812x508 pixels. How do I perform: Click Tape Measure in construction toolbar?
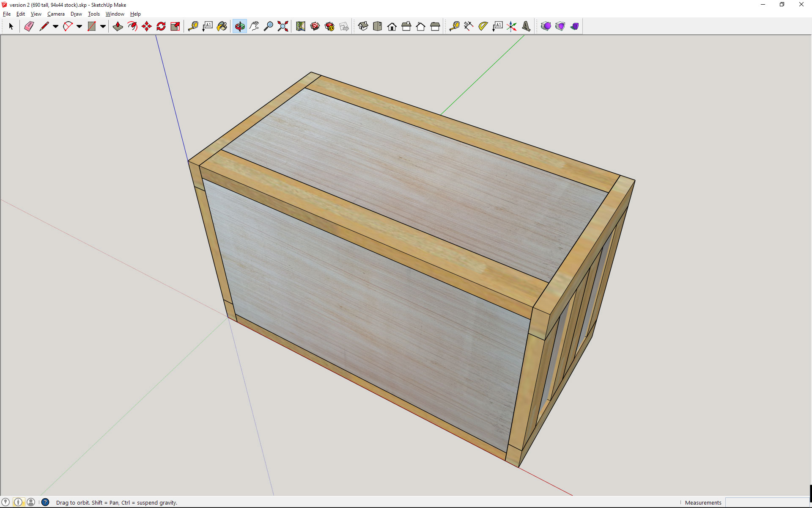(455, 26)
